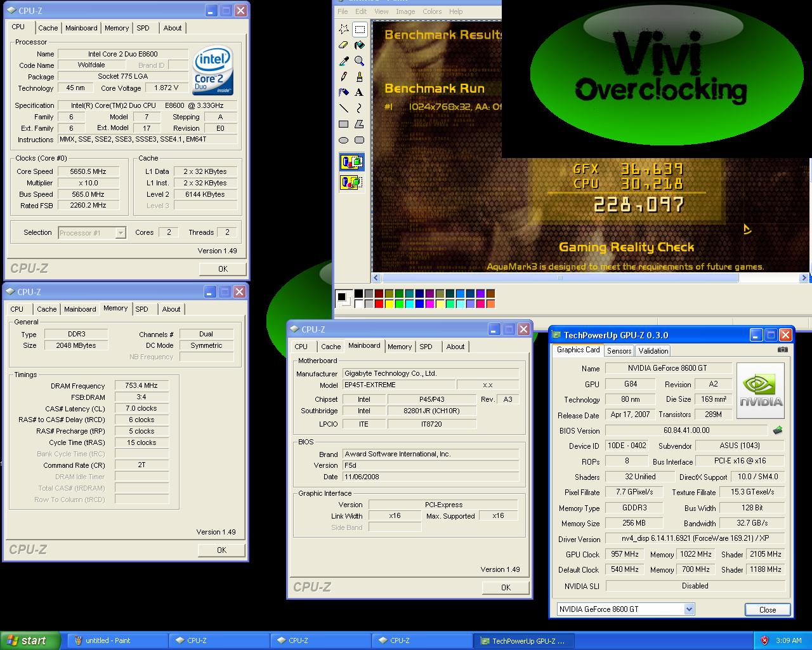Pick the bright green color swatch
Viewport: 812px width, 650px height.
pyautogui.click(x=399, y=304)
